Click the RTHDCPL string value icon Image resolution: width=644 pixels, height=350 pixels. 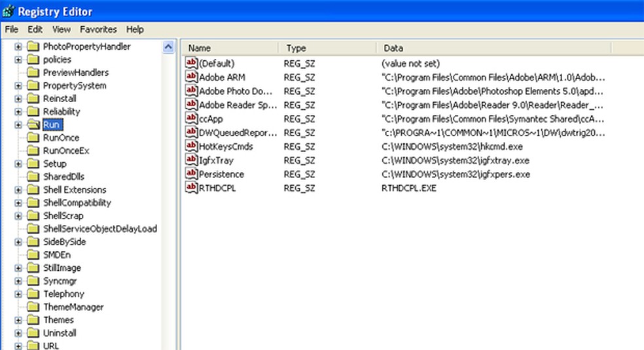point(191,188)
